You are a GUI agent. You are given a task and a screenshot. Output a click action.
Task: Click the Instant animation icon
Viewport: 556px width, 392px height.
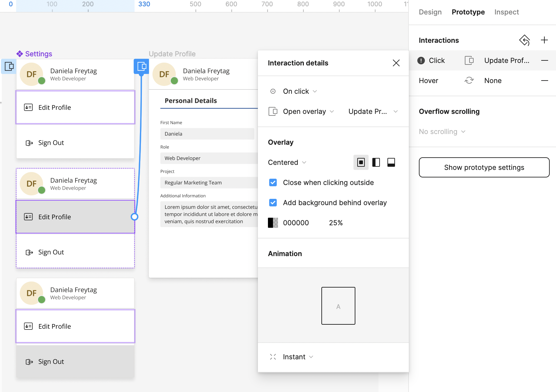click(x=273, y=357)
